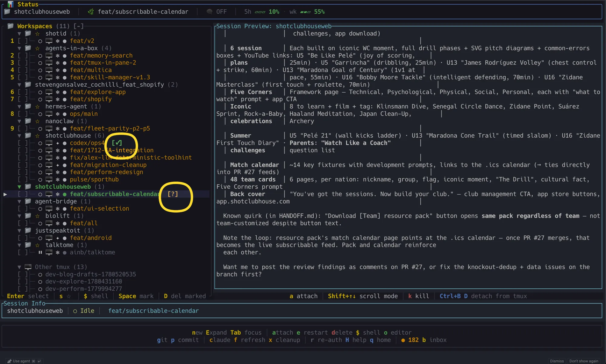The height and width of the screenshot is (364, 606).
Task: Toggle the [-] collapse-all in Workspaces header
Action: click(x=78, y=26)
